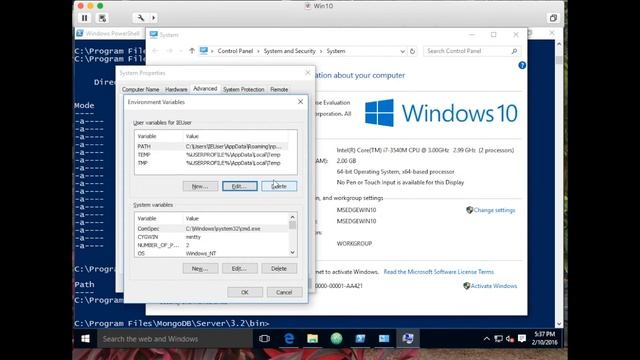Launch Microsoft Edge from the taskbar
The width and height of the screenshot is (640, 360).
coord(289,339)
